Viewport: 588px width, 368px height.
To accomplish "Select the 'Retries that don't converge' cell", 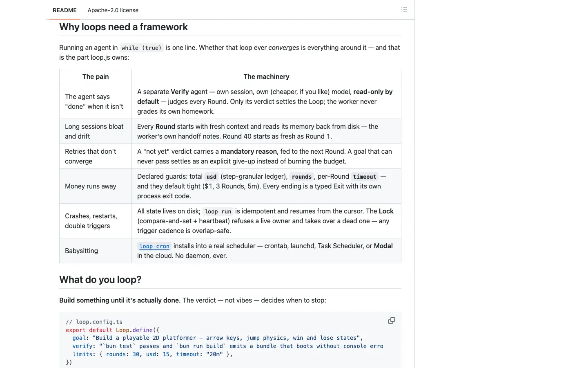I will [x=96, y=156].
